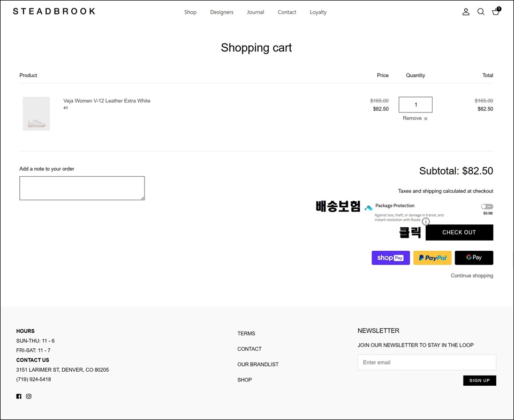
Task: Click the NEWSLETTER heading
Action: click(379, 331)
